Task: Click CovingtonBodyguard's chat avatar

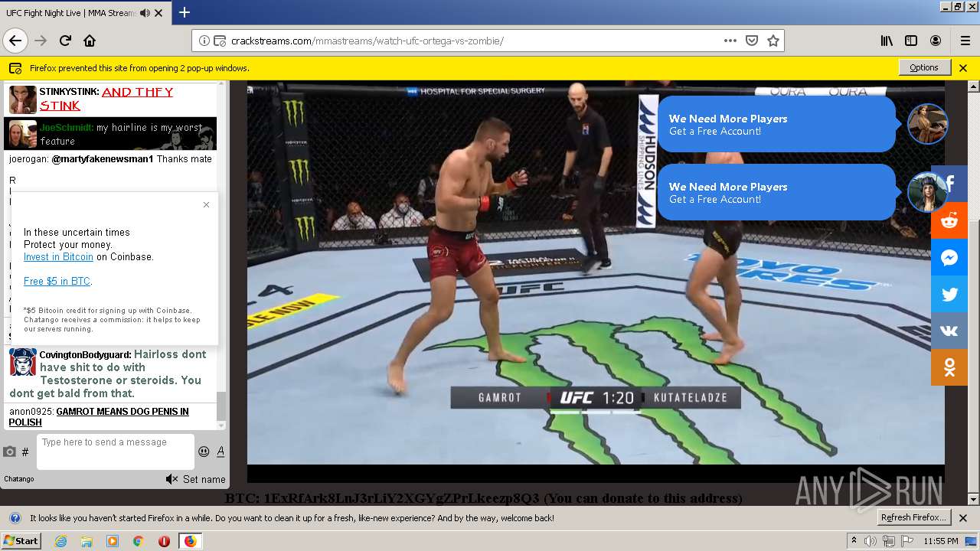Action: [23, 362]
